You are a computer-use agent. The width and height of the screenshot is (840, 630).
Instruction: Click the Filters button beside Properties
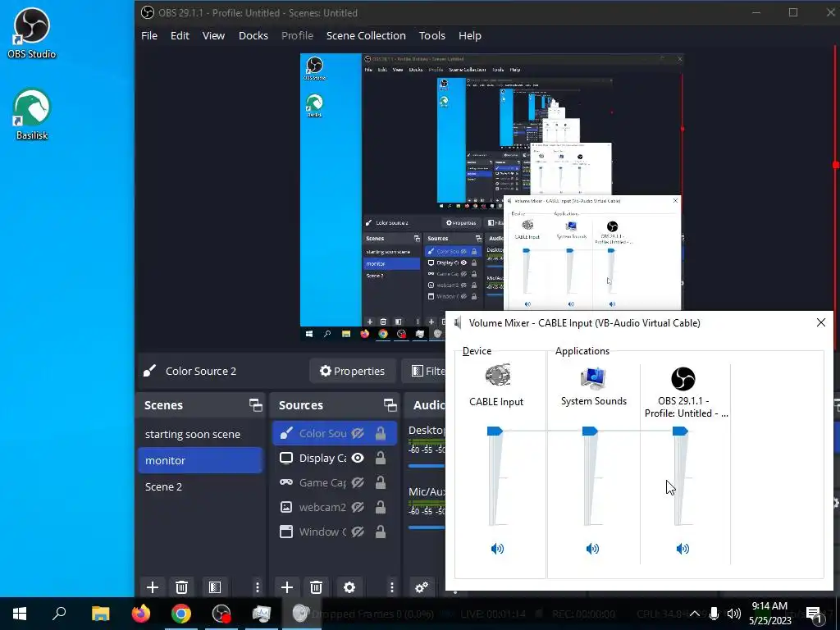[x=424, y=371]
